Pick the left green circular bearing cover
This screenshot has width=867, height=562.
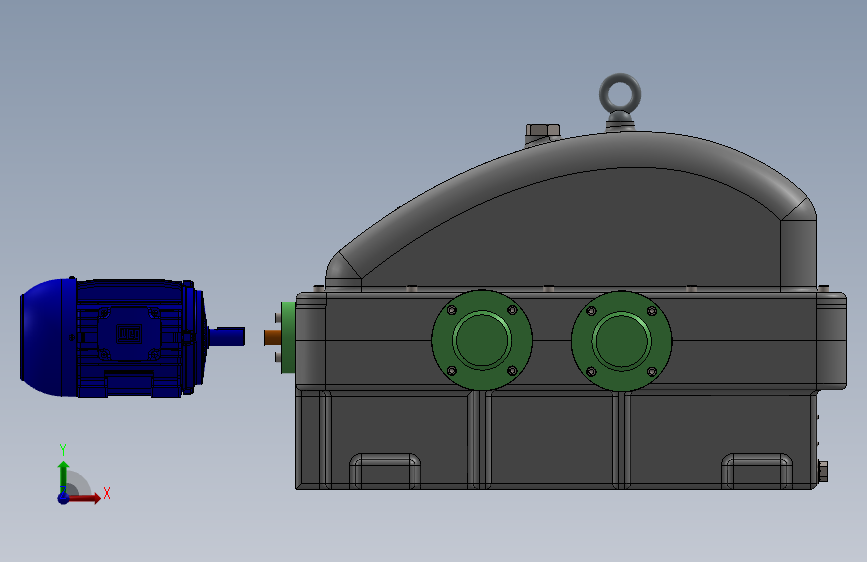coord(482,340)
